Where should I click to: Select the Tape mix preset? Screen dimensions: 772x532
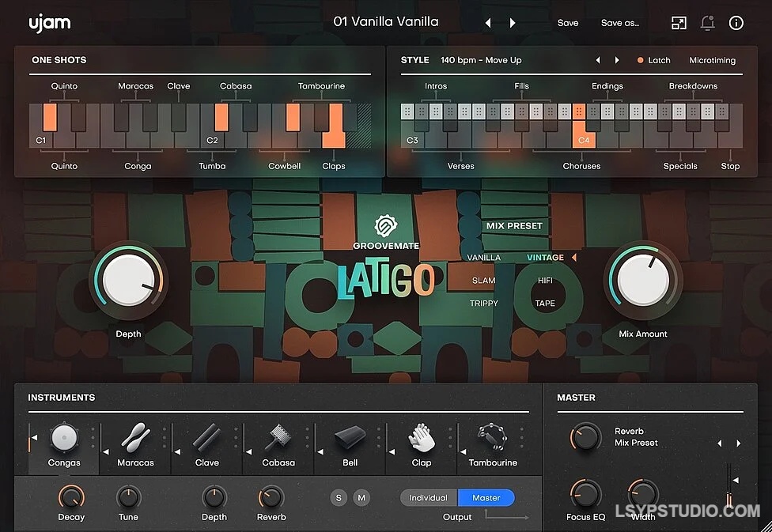coord(544,303)
